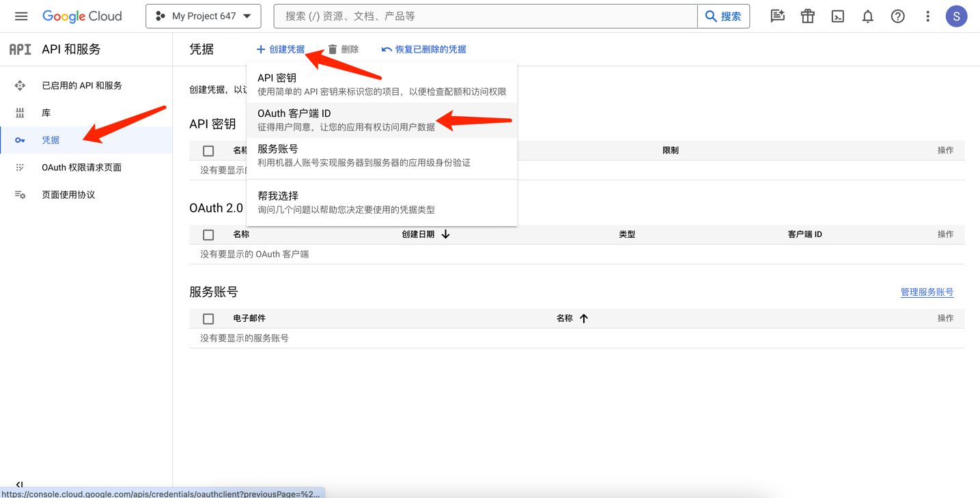Open the three-dot settings menu

[927, 16]
